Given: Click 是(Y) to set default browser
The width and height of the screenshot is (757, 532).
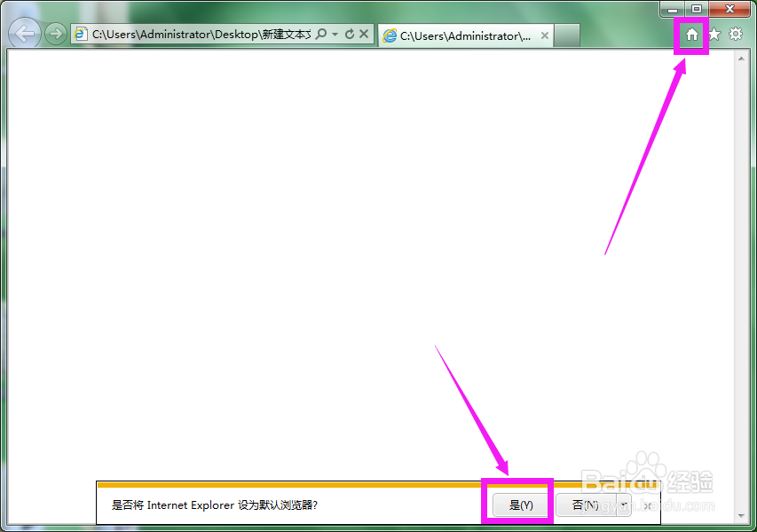Looking at the screenshot, I should [x=521, y=505].
